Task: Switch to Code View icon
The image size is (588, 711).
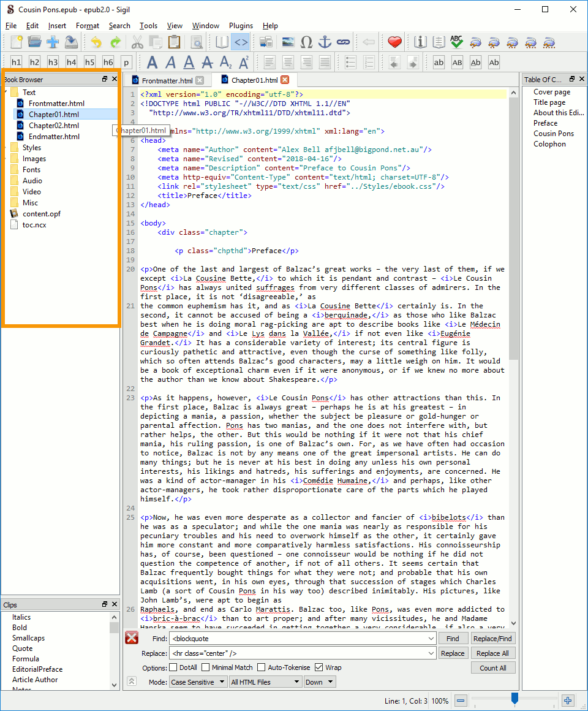Action: (x=241, y=42)
